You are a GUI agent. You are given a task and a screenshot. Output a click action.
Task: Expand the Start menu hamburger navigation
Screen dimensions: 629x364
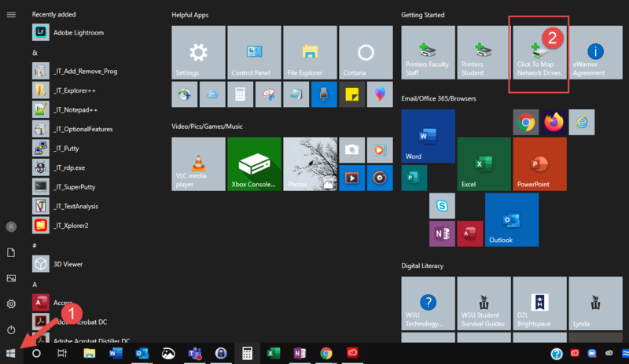[11, 15]
